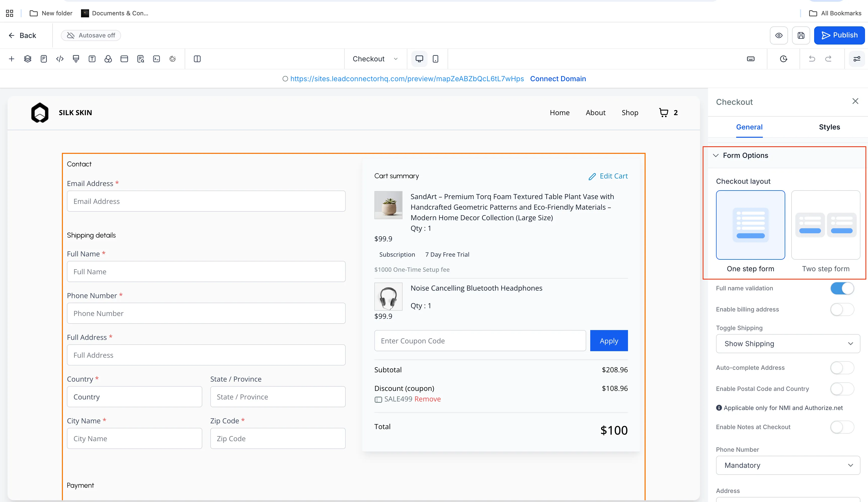Screen dimensions: 868x502
Task: Remove the SALE499 coupon
Action: point(427,399)
